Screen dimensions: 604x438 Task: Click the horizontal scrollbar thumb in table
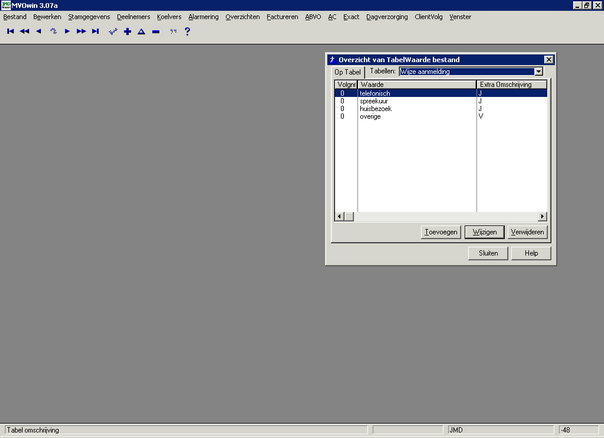coord(349,216)
